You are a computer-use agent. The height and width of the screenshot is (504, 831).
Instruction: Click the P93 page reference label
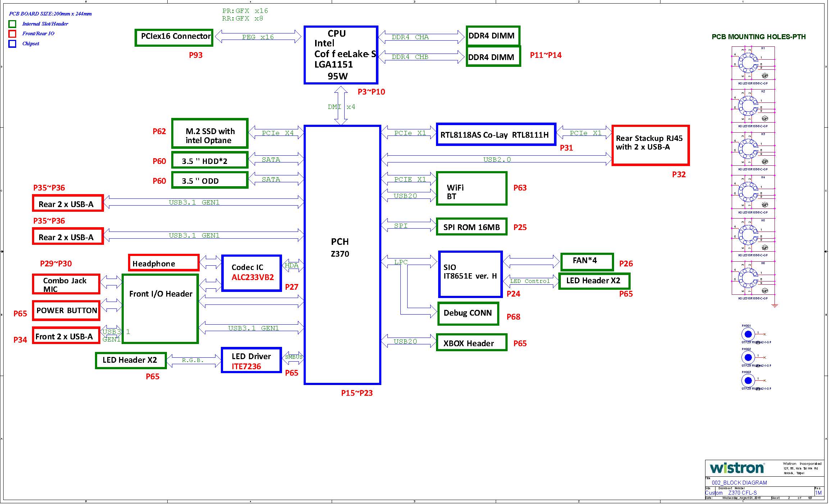pos(196,55)
